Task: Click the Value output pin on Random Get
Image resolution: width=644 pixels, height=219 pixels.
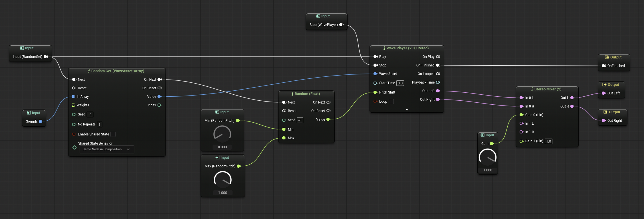Action: [x=160, y=97]
